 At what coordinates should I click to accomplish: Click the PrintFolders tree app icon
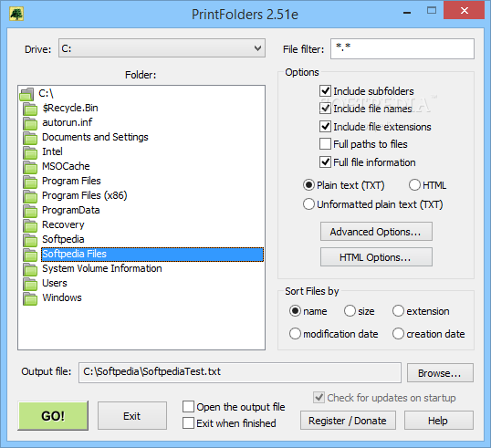16,14
